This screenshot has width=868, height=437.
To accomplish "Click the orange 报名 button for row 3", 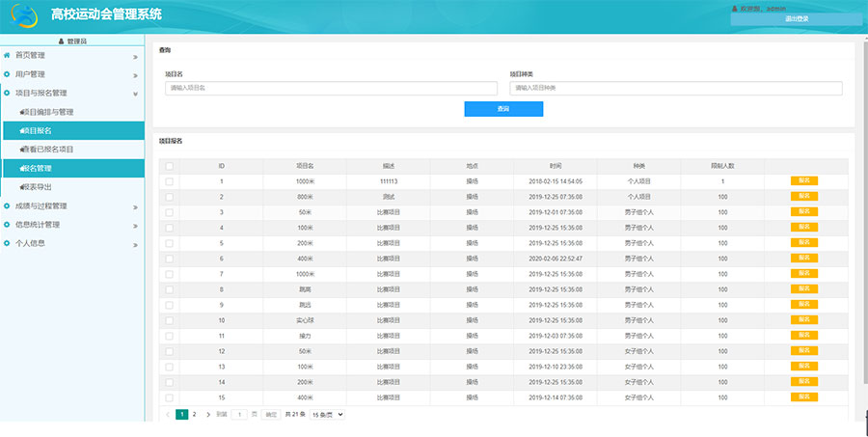I will 803,212.
